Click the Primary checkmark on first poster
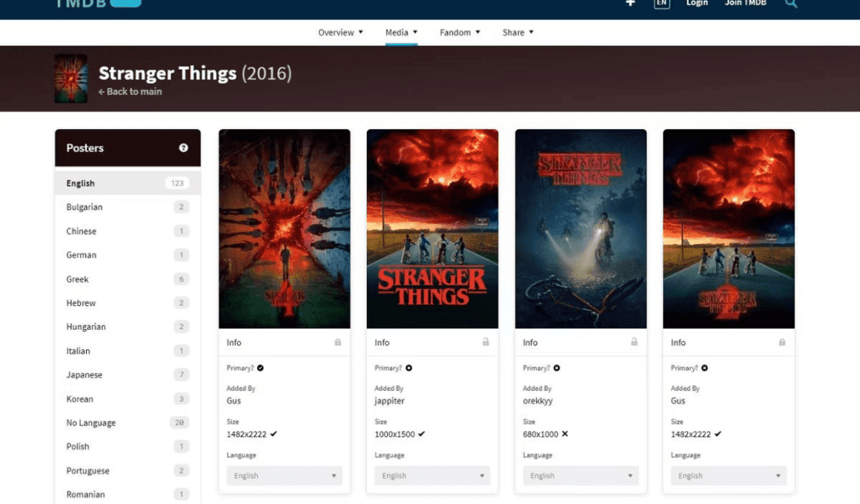This screenshot has width=860, height=504. (260, 368)
